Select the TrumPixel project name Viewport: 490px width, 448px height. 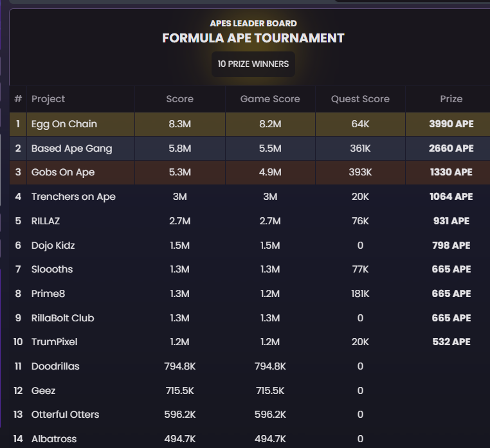(55, 342)
